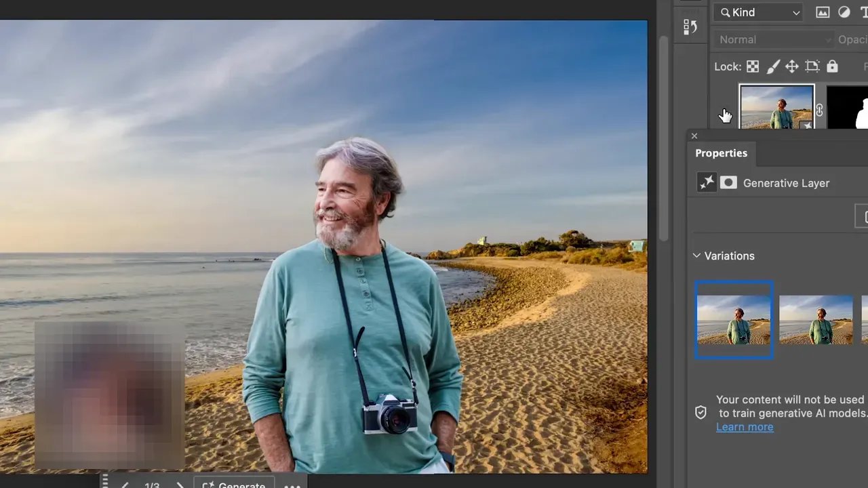Open the Learn more link
868x488 pixels.
pos(745,427)
